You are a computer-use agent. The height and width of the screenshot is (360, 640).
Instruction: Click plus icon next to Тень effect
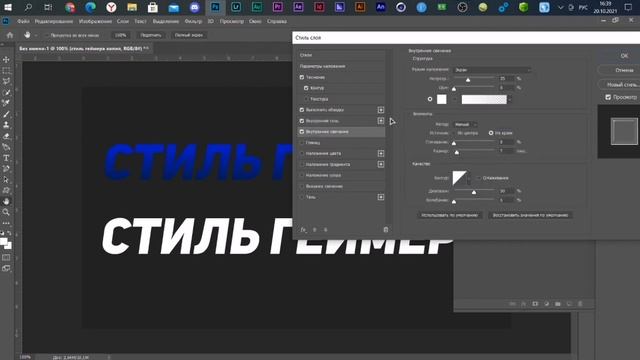[381, 197]
